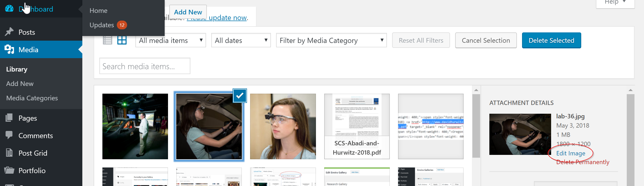The image size is (644, 186).
Task: Click the attachment details preview image
Action: (x=520, y=134)
